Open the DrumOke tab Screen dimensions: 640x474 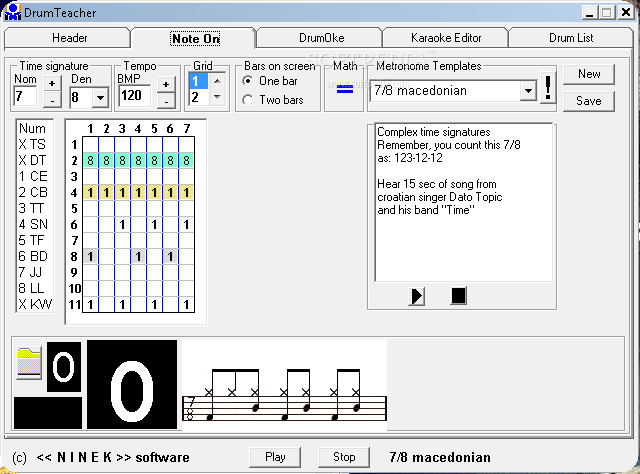(322, 38)
